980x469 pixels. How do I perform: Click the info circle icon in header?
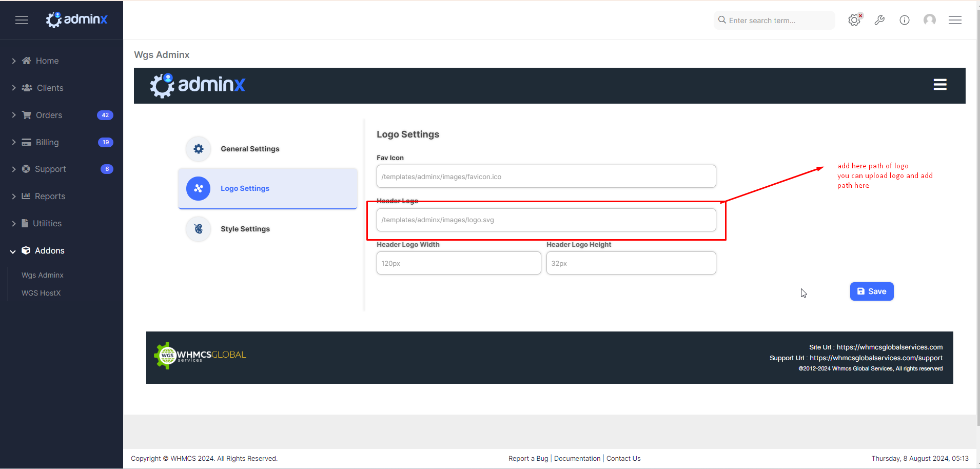(905, 20)
